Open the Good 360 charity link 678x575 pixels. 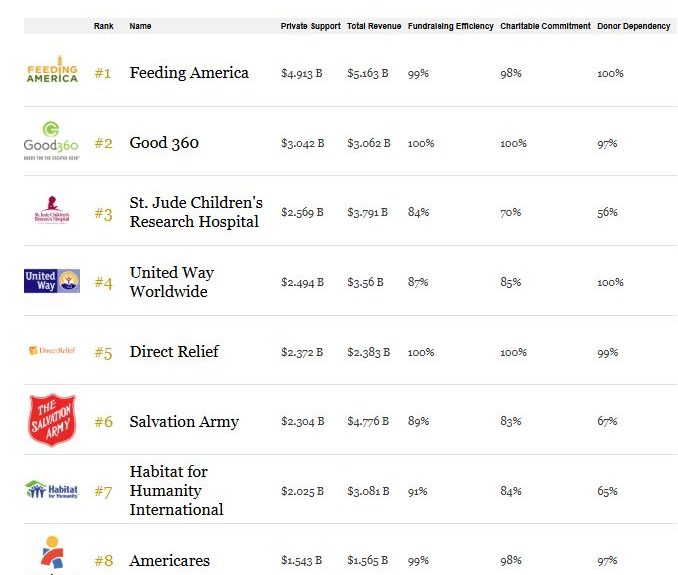164,143
